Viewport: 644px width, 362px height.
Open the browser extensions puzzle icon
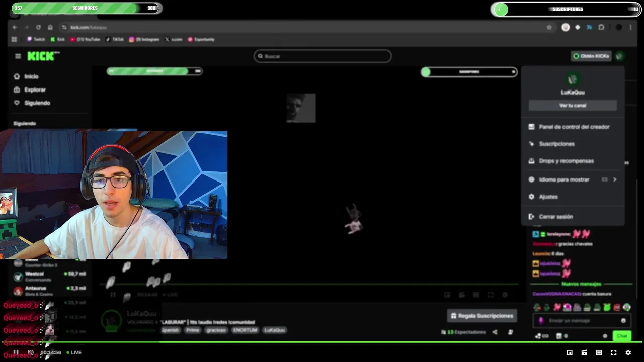coord(601,27)
